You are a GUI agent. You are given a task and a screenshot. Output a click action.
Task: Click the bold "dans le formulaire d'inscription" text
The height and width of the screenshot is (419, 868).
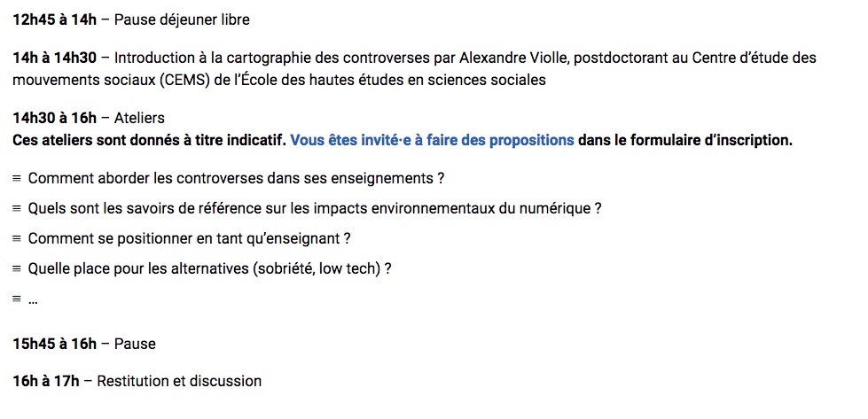[685, 140]
